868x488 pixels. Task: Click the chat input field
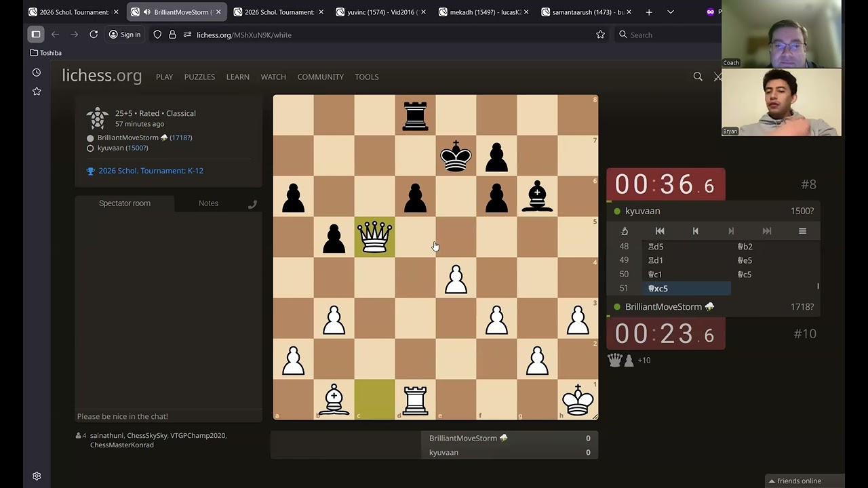(x=168, y=416)
